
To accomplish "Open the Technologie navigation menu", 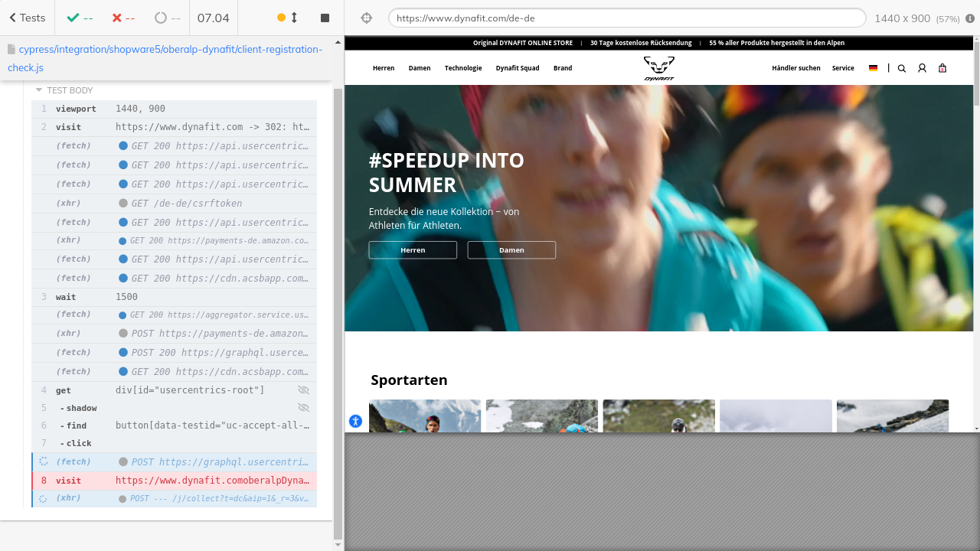I will (x=463, y=68).
